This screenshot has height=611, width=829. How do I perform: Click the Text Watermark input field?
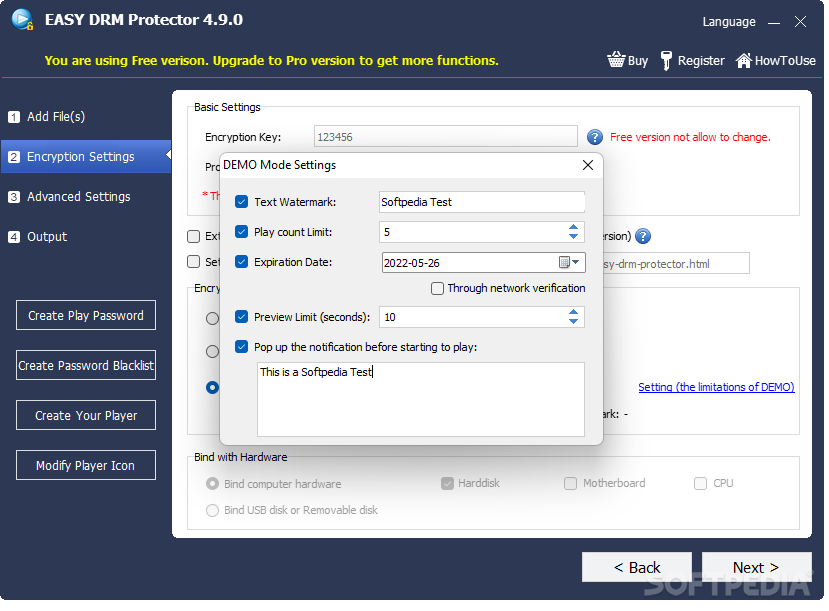pyautogui.click(x=482, y=202)
